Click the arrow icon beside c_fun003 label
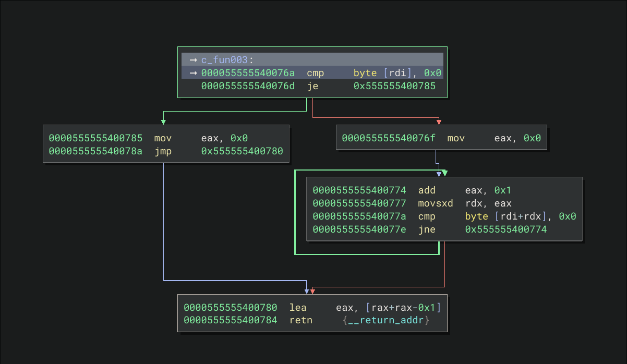 click(x=193, y=59)
